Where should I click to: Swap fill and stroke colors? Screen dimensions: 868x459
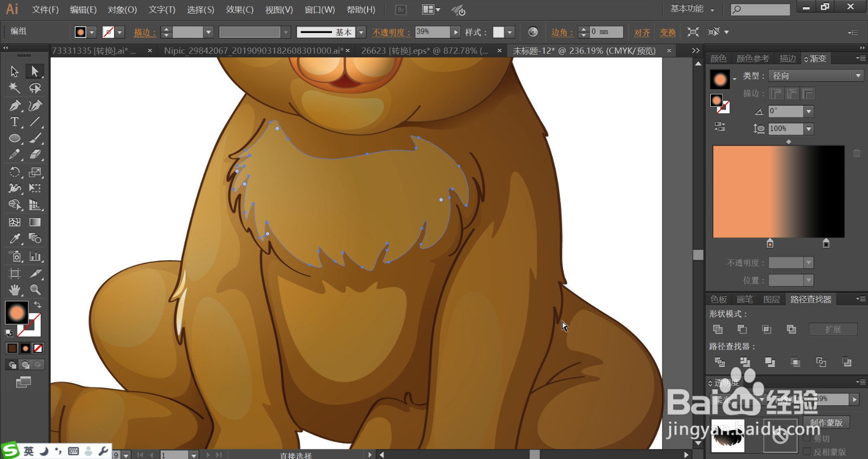click(37, 305)
